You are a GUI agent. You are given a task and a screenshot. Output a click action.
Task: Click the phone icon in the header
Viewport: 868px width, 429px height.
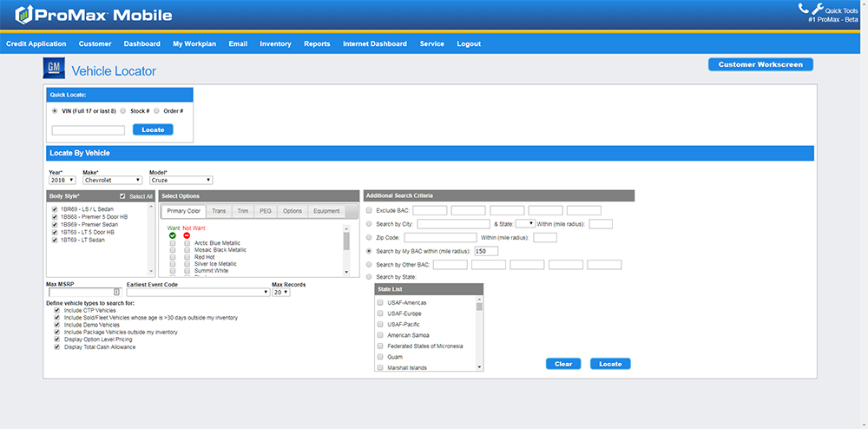pyautogui.click(x=803, y=9)
